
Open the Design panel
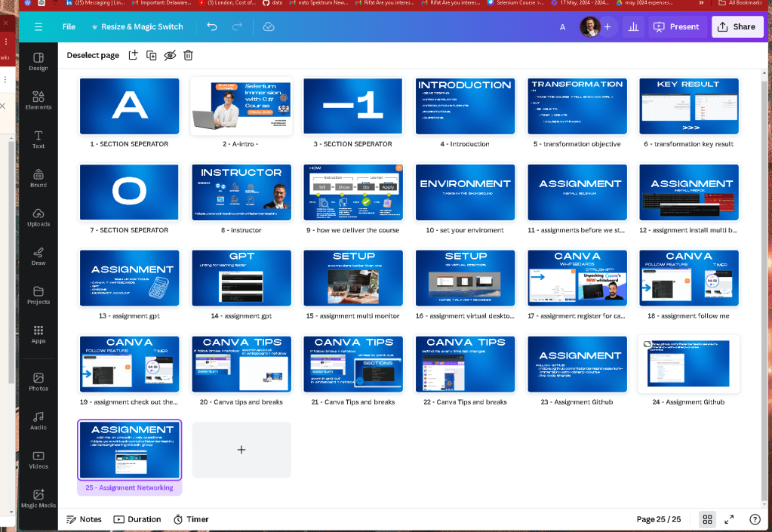(x=38, y=62)
